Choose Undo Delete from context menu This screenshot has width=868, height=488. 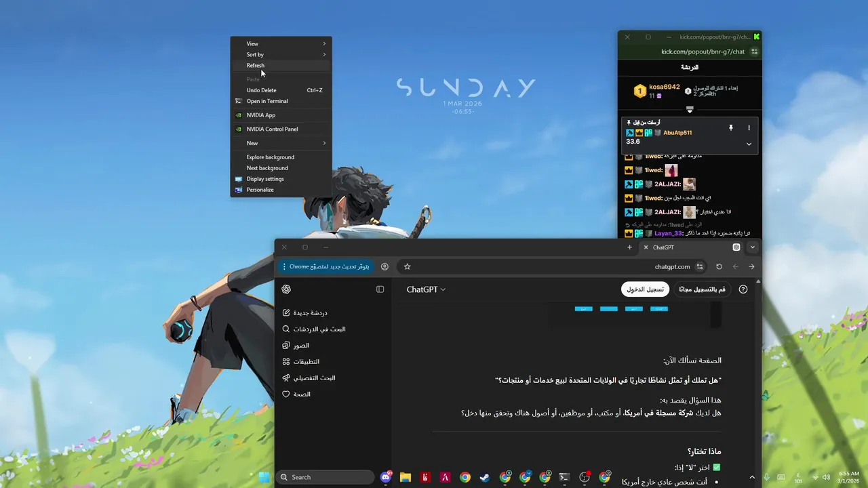tap(281, 90)
